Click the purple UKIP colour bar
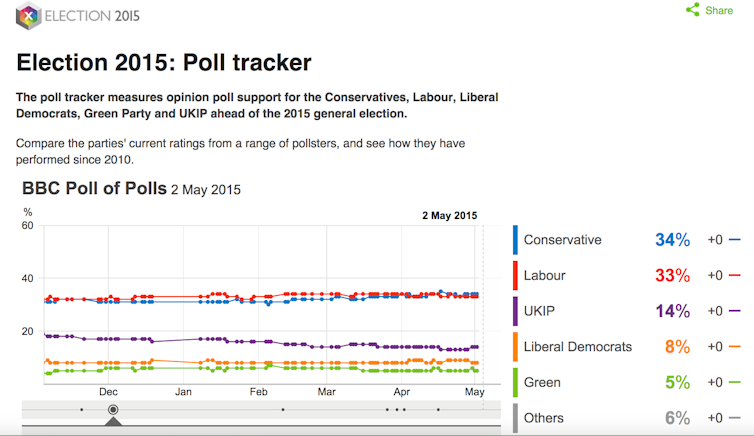Image resolution: width=754 pixels, height=436 pixels. point(515,311)
